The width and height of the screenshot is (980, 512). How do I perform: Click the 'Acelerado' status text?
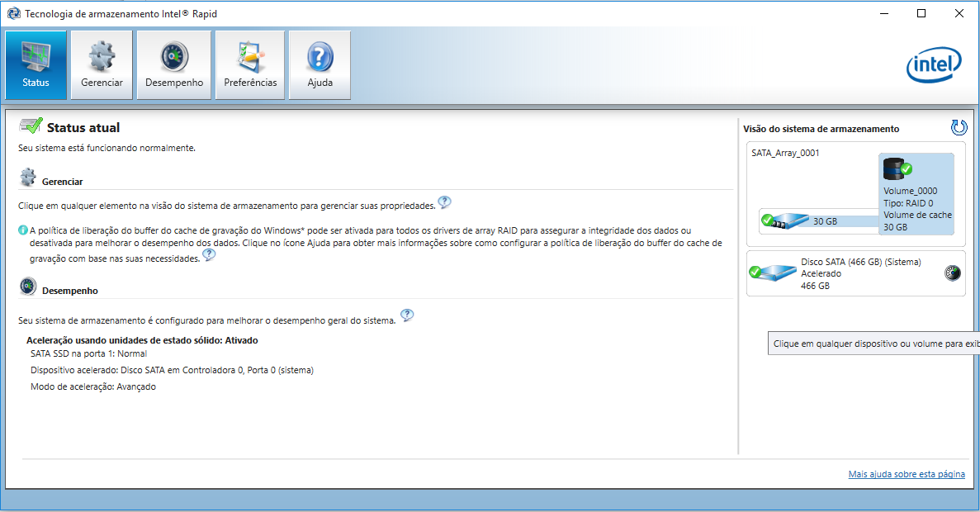pyautogui.click(x=821, y=273)
